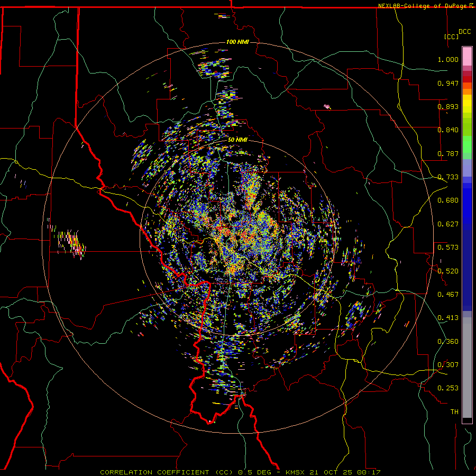The height and width of the screenshot is (476, 476).
Task: Click the 50 NMI range ring label
Action: tap(237, 140)
